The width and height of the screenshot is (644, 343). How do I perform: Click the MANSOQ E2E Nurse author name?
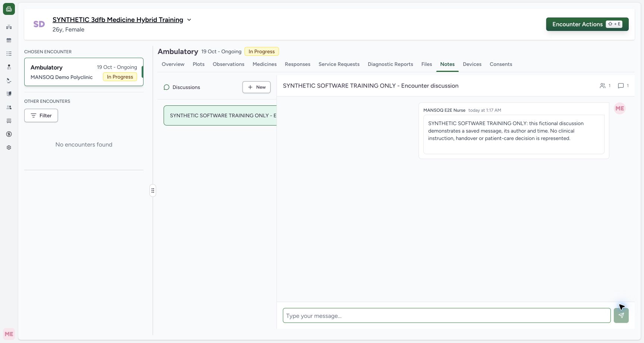click(x=444, y=110)
